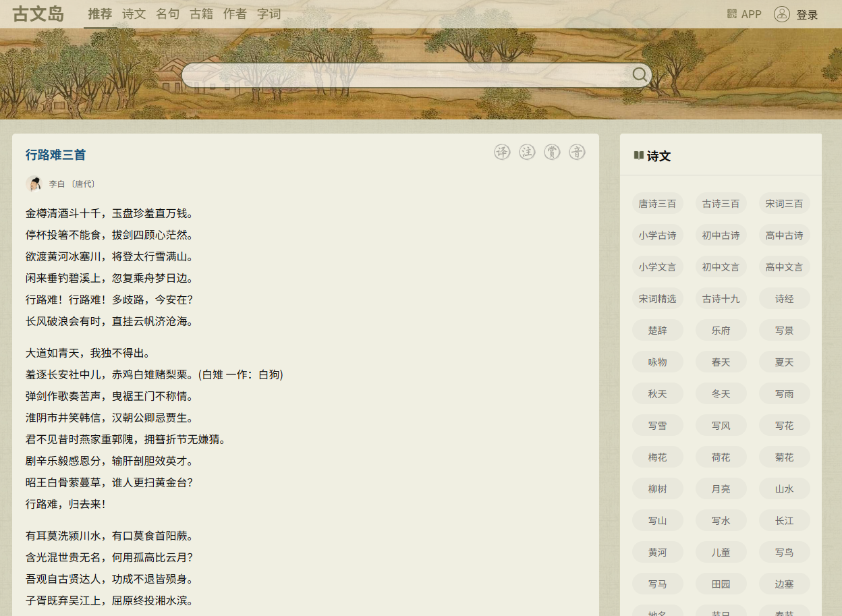This screenshot has height=616, width=842.
Task: Select the 初中古诗 tag
Action: [x=721, y=235]
